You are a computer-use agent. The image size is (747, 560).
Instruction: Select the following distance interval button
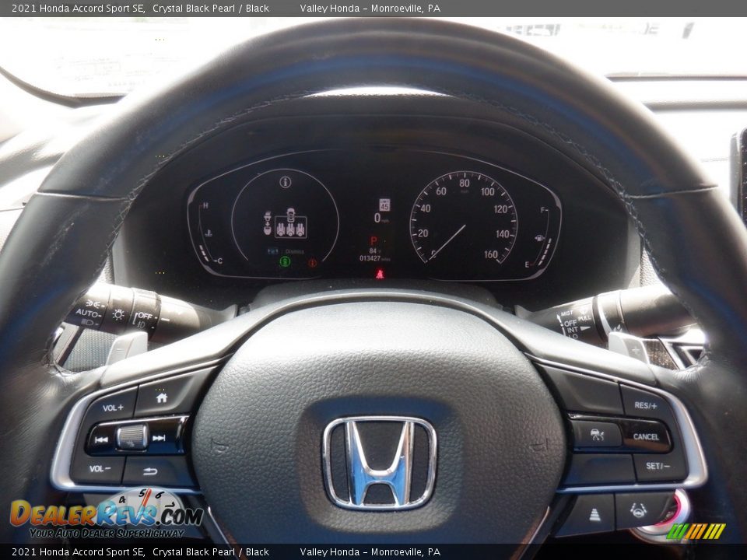(x=594, y=515)
